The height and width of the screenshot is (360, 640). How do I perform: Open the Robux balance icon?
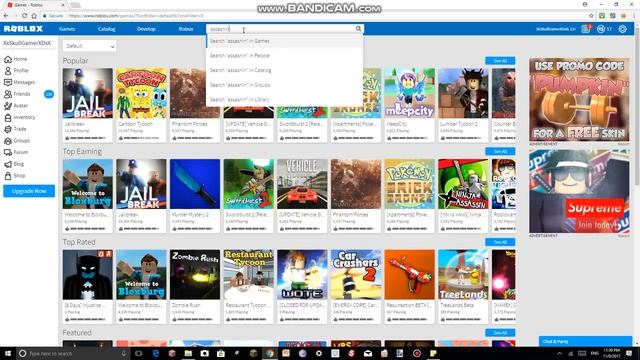(601, 29)
